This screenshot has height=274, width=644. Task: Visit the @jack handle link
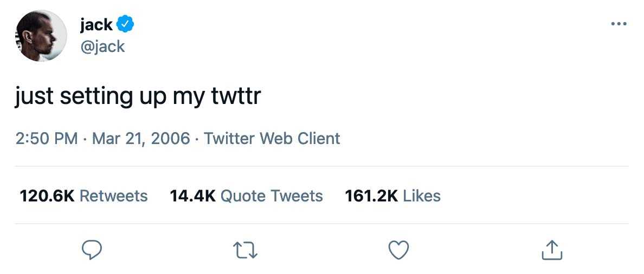pos(102,47)
